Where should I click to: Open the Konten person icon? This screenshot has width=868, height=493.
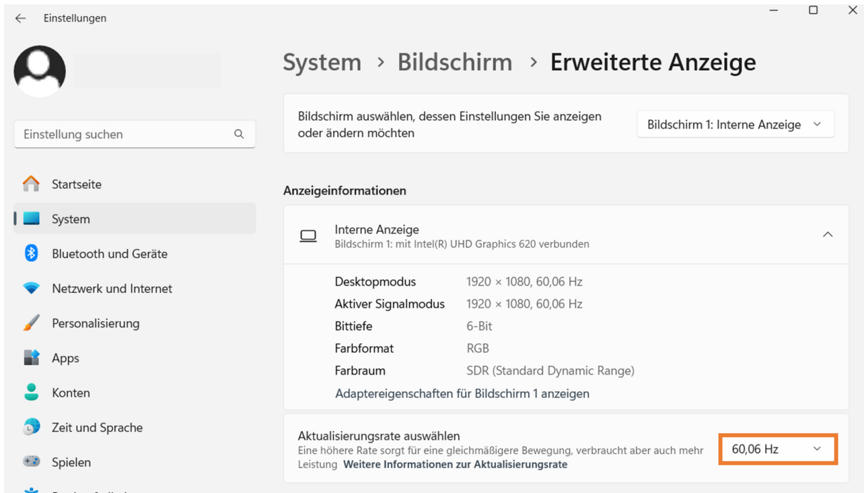point(31,393)
